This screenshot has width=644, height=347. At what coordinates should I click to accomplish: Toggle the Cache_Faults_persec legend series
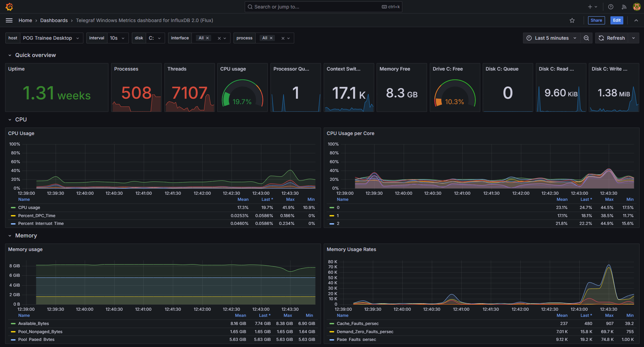click(x=358, y=324)
